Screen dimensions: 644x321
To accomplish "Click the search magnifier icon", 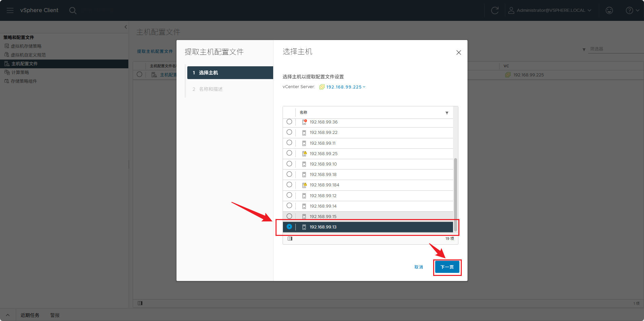I will tap(73, 10).
